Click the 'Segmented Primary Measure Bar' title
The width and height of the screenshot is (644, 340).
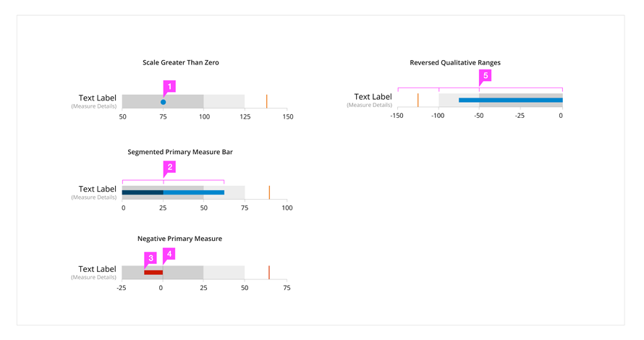180,152
